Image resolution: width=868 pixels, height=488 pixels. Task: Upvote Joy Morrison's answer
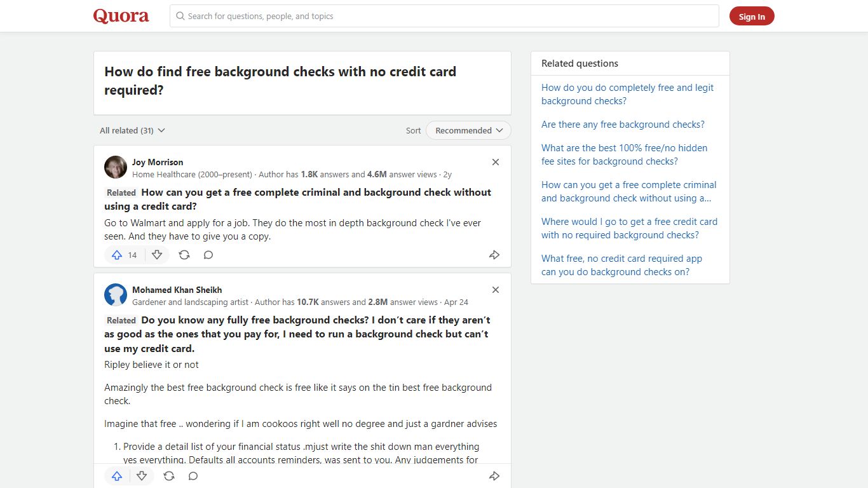(117, 255)
